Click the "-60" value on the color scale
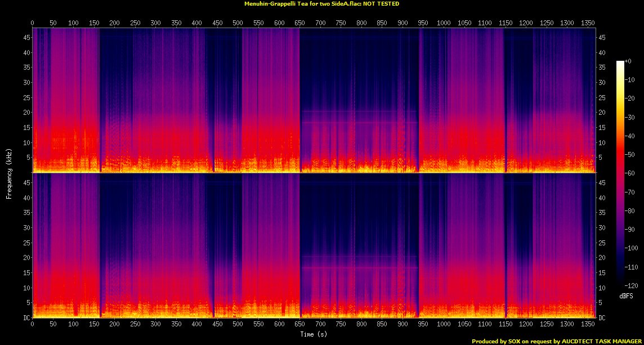This screenshot has width=644, height=345. tap(629, 173)
